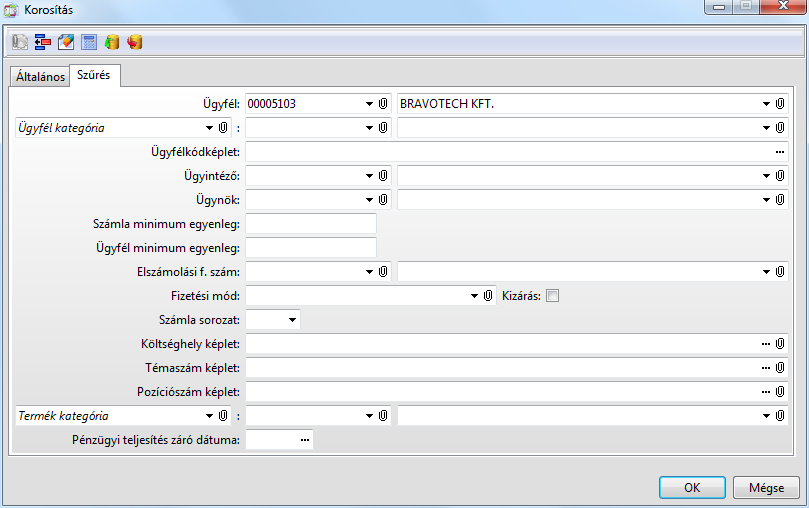Image resolution: width=809 pixels, height=508 pixels.
Task: Expand the Számla sorozat dropdown
Action: [x=293, y=320]
